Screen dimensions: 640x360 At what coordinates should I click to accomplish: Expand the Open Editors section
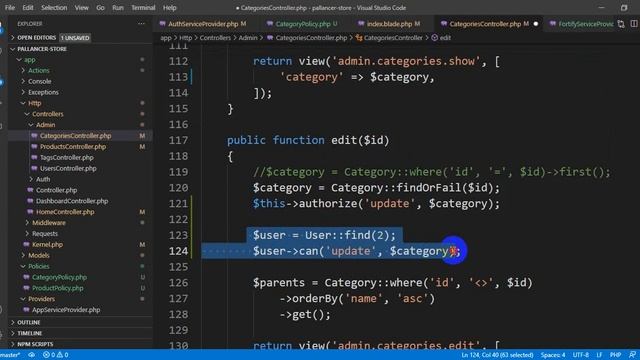tap(37, 38)
